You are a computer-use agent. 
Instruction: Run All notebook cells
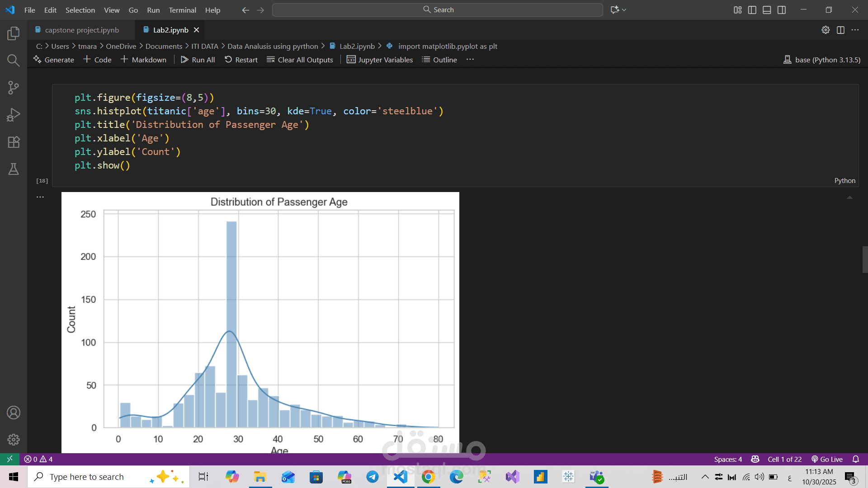pos(198,59)
